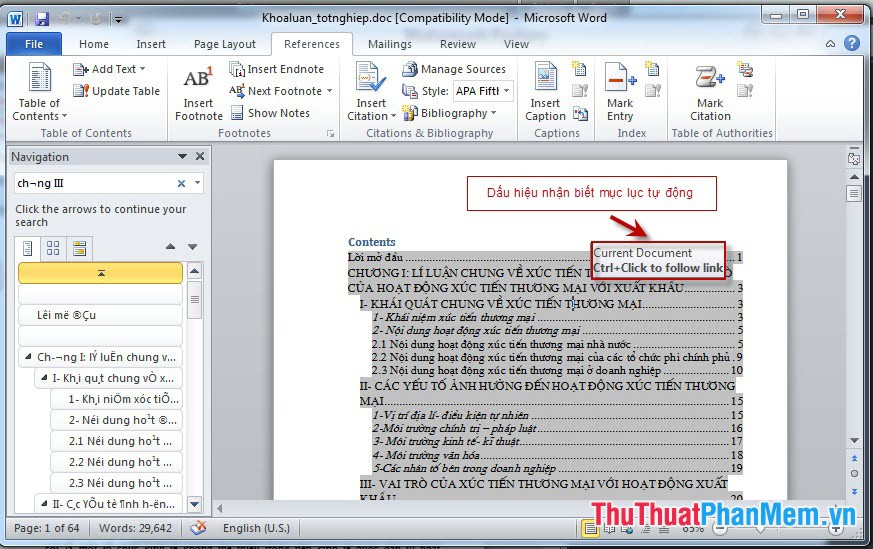
Task: Go to previous search result arrow
Action: [170, 247]
